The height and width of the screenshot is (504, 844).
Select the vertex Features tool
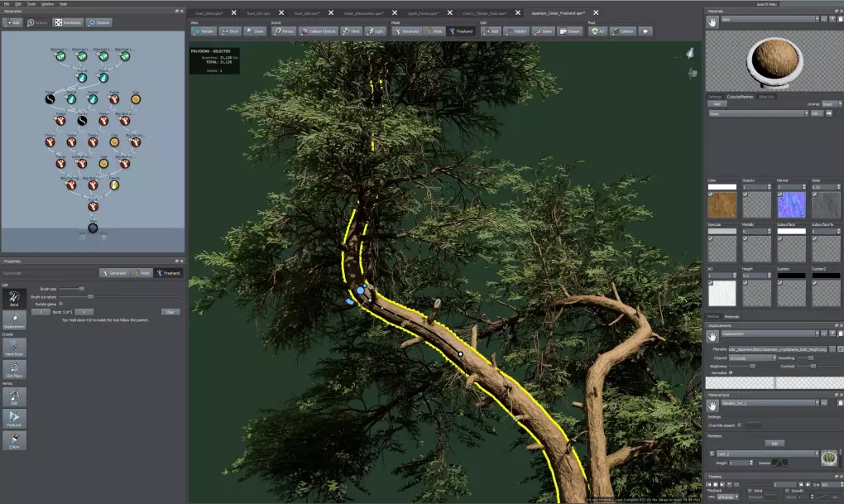[14, 418]
